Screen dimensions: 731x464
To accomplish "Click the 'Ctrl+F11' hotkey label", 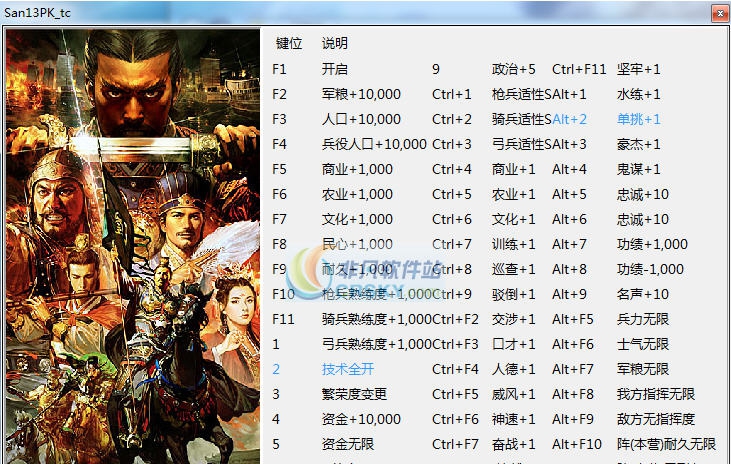I will (x=579, y=69).
